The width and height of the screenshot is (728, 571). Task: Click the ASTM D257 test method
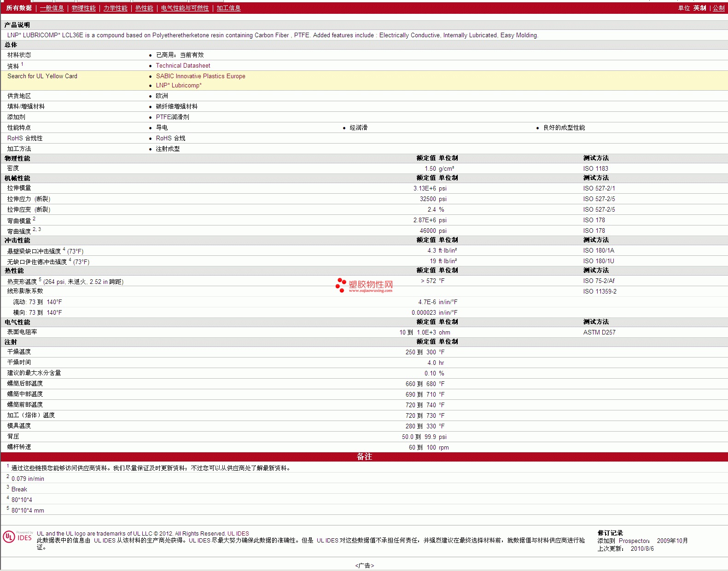coord(599,333)
